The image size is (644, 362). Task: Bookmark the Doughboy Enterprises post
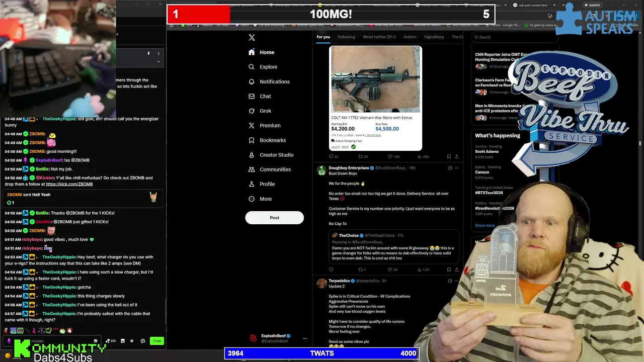click(449, 269)
